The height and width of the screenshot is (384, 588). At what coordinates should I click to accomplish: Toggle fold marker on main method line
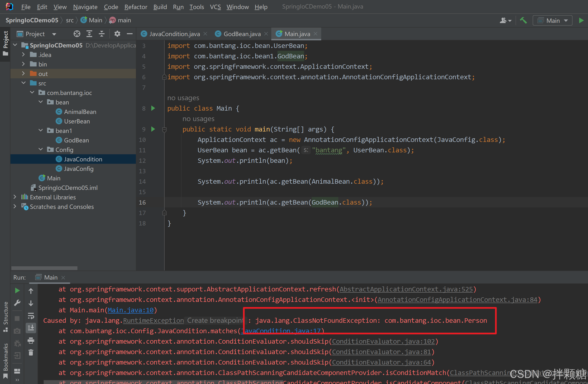point(164,129)
